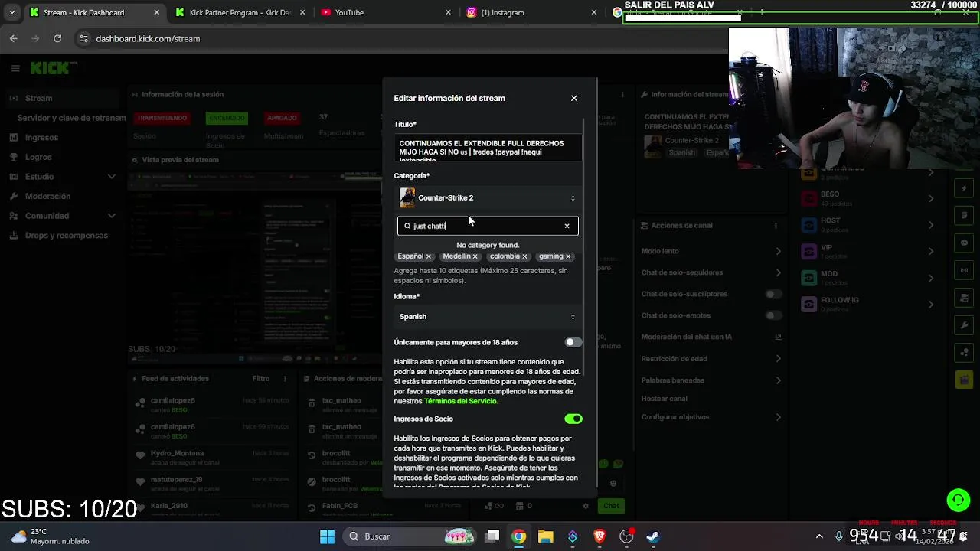Click the green support headset button
Screen dimensions: 980x551
958,500
